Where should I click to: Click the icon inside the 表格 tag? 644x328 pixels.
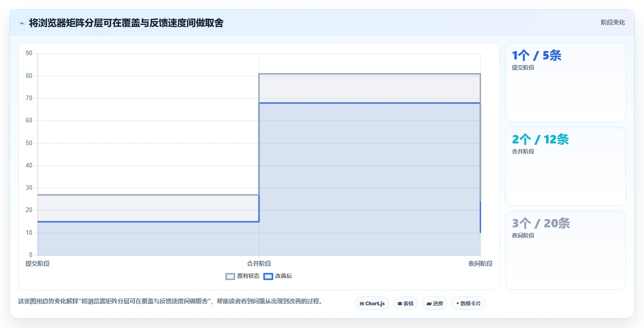(x=399, y=304)
